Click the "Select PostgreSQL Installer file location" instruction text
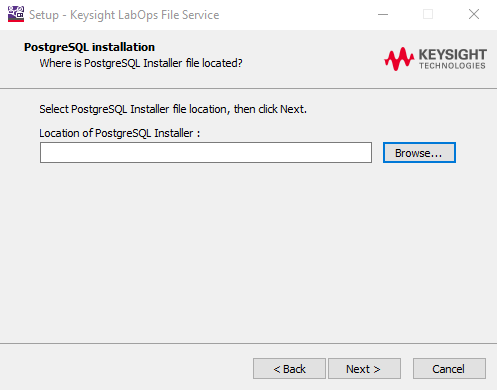The width and height of the screenshot is (497, 390). (x=133, y=109)
